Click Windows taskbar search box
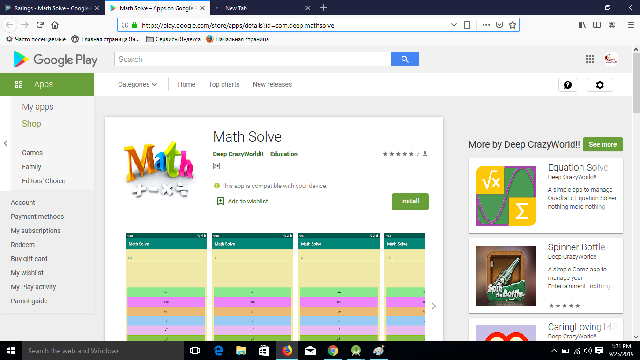640x360 pixels. point(103,351)
